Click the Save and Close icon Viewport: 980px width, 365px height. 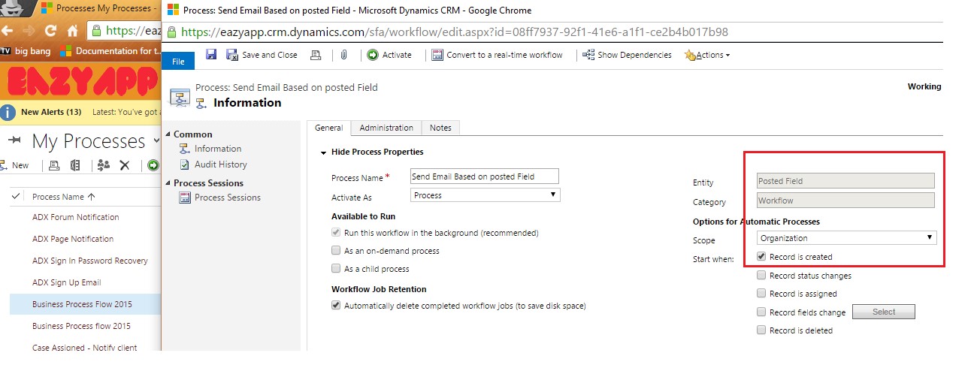click(232, 55)
